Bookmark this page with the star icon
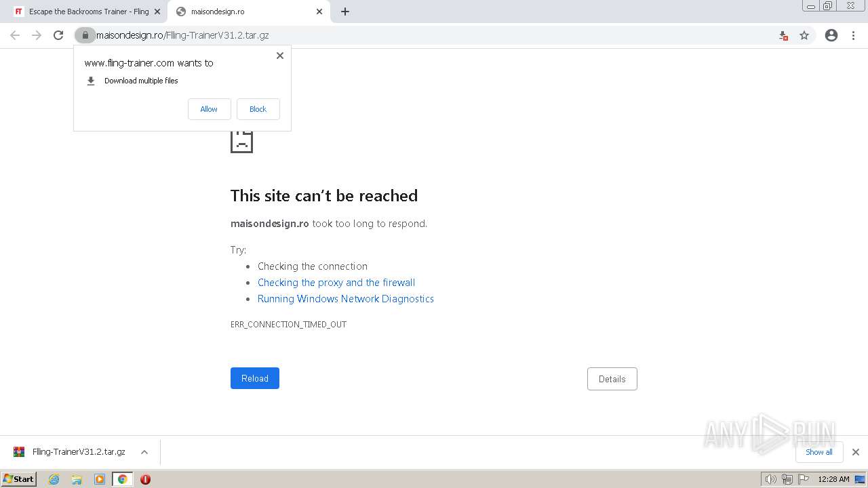Image resolution: width=868 pixels, height=488 pixels. 804,35
